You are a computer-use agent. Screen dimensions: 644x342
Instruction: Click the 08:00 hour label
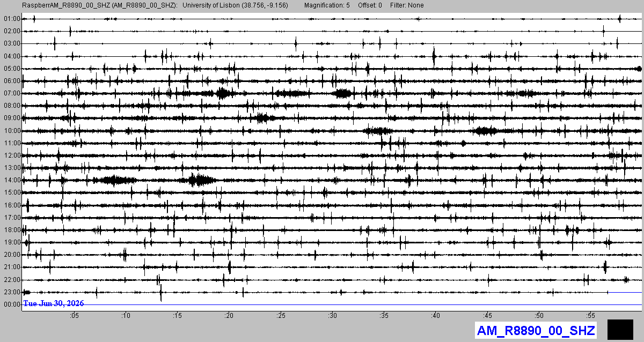(x=12, y=106)
